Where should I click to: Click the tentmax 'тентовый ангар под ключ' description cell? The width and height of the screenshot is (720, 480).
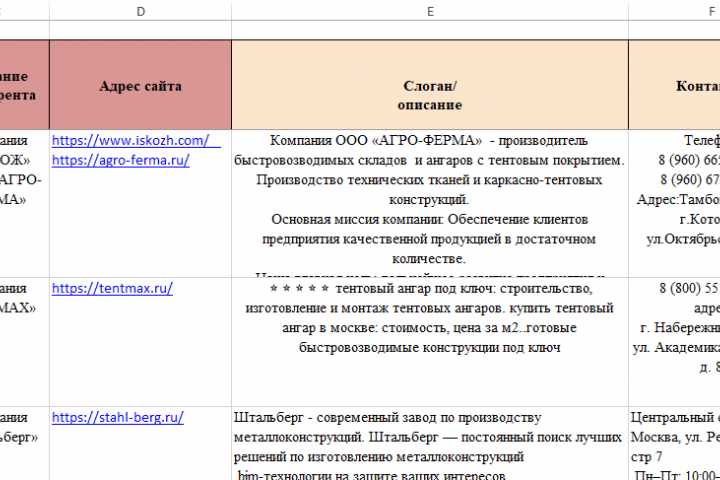coord(430,342)
